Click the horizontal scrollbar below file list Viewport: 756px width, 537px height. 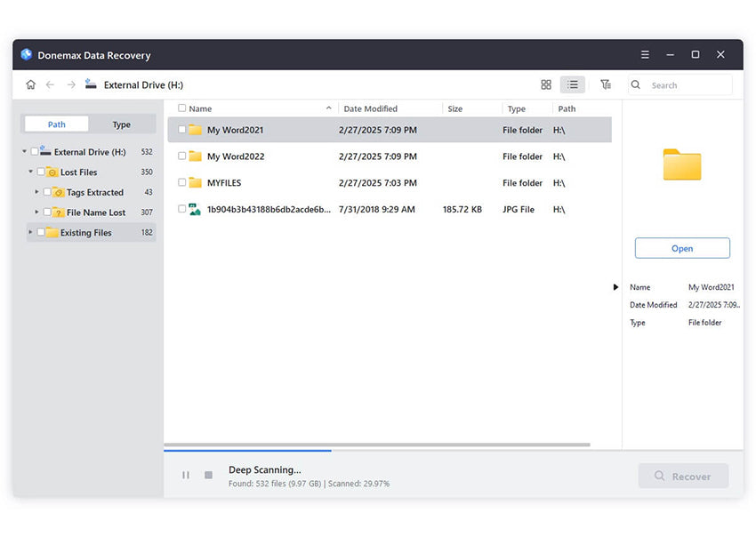click(377, 445)
